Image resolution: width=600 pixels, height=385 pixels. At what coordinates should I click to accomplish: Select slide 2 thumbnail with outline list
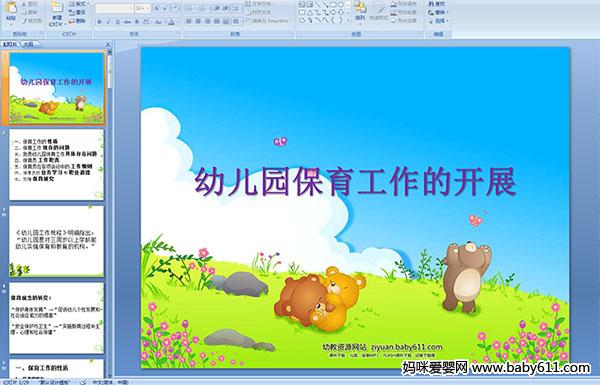56,164
